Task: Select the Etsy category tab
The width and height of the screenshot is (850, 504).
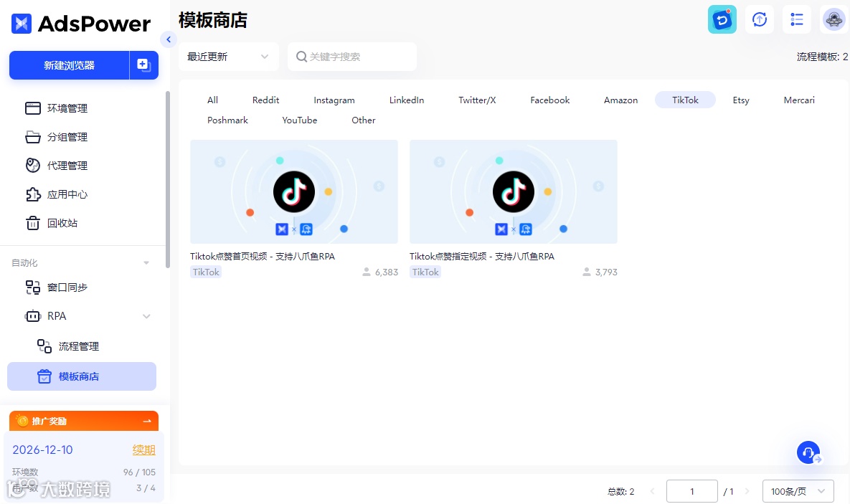Action: point(741,100)
